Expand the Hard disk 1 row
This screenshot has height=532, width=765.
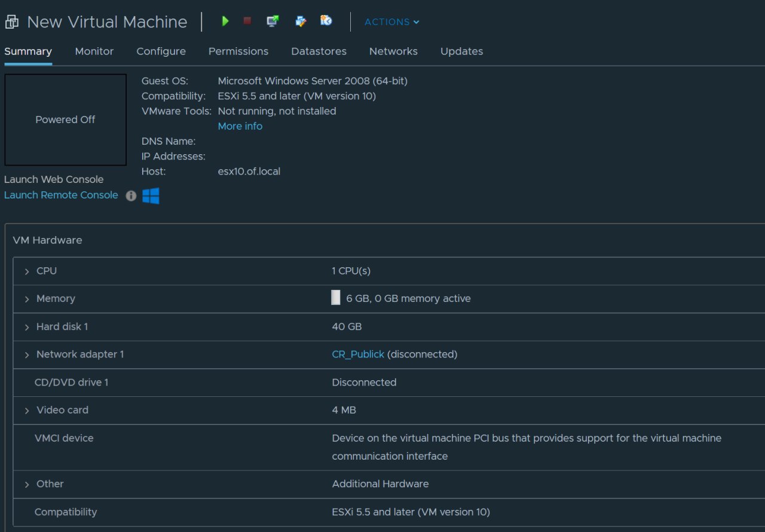(x=27, y=327)
